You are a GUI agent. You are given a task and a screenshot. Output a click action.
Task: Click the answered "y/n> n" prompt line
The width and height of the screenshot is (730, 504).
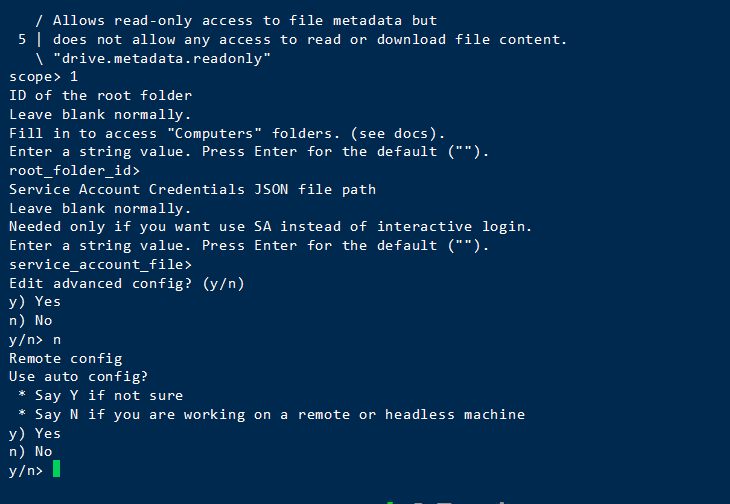(x=35, y=340)
